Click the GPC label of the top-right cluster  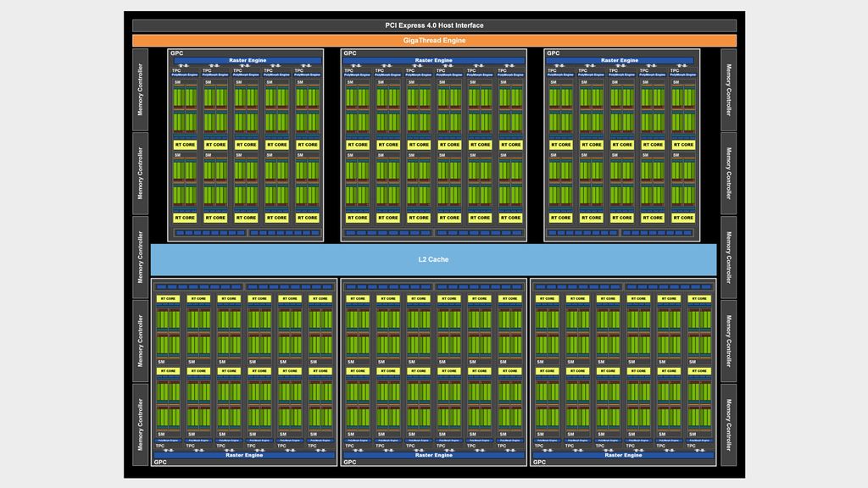(x=553, y=53)
